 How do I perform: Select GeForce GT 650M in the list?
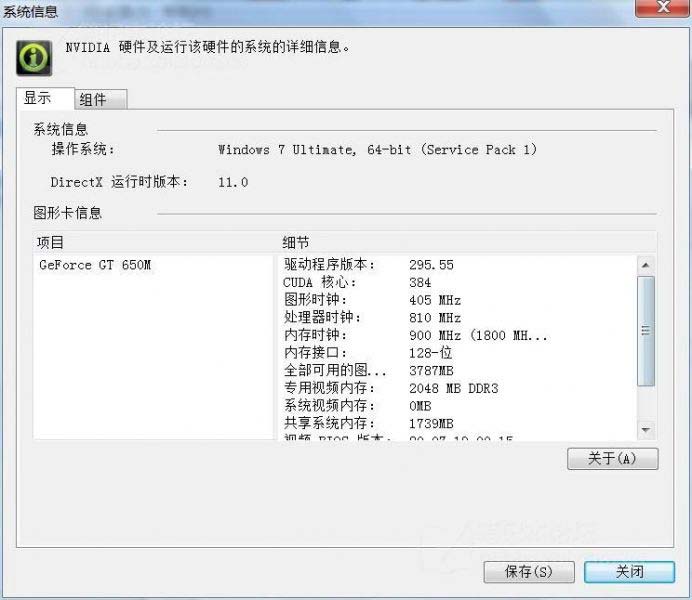95,265
